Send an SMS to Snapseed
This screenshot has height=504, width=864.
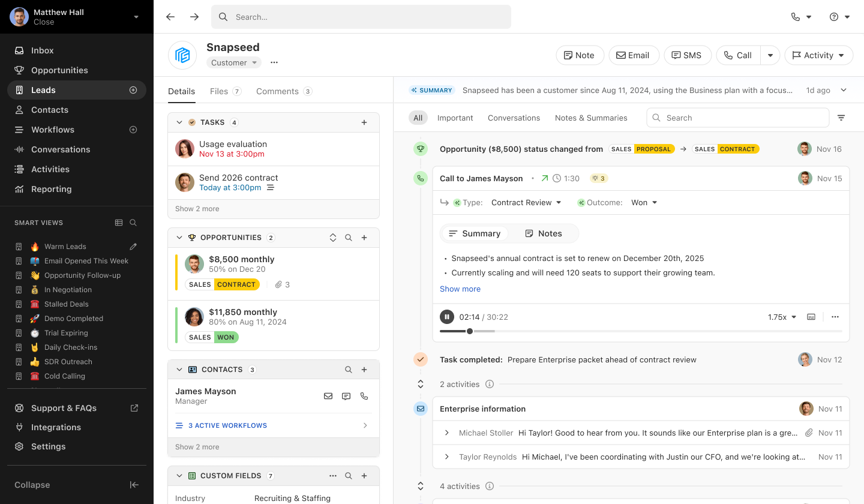tap(687, 55)
